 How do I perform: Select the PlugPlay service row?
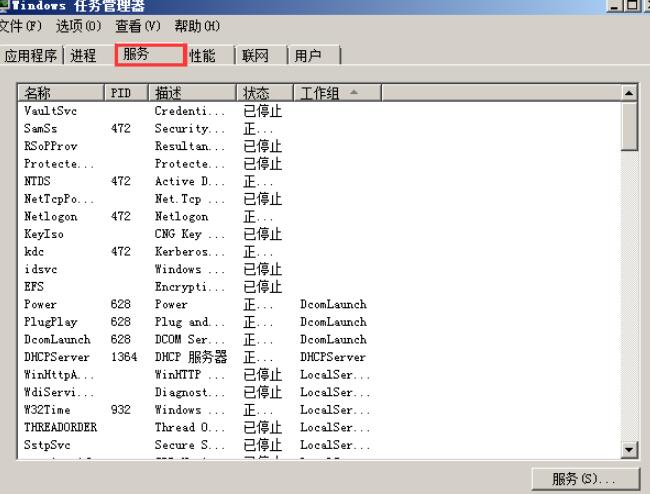coord(319,322)
